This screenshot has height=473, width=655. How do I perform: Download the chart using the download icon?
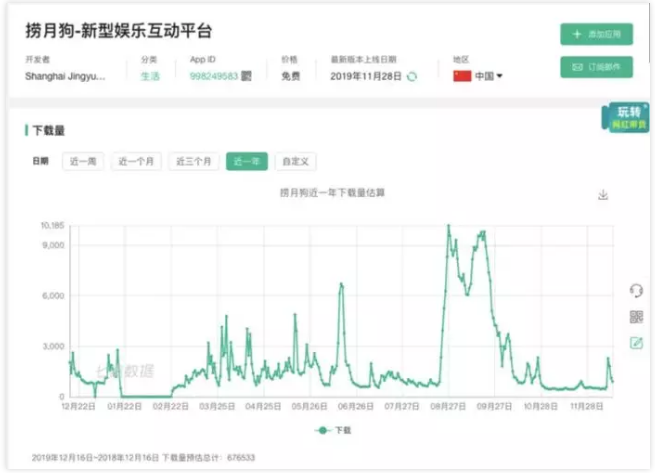[603, 195]
